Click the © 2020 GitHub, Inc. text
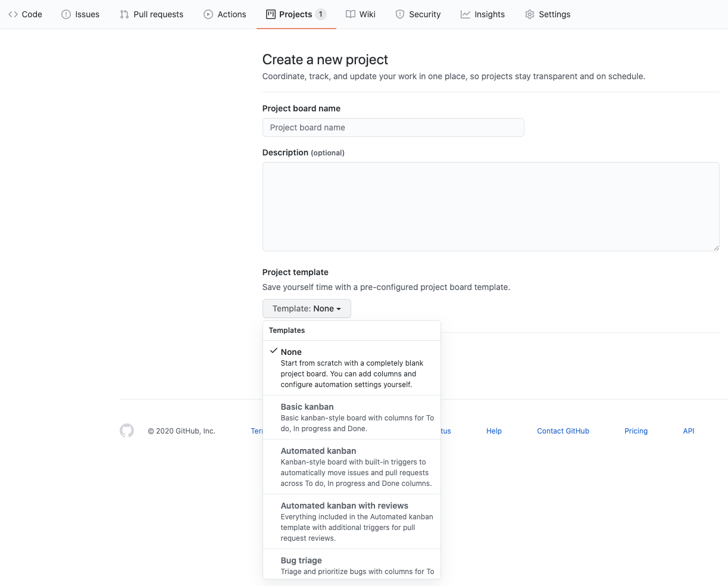 pos(182,431)
